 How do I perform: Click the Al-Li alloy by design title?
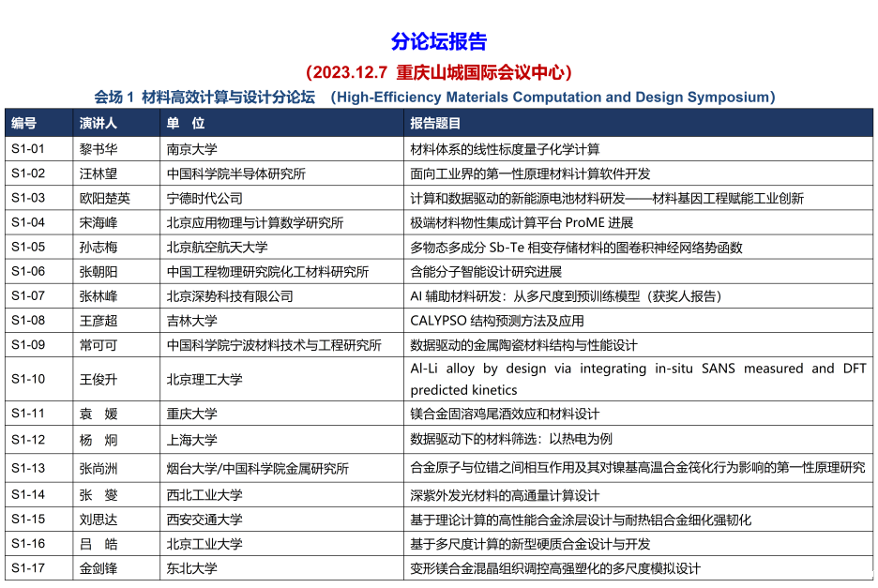tap(638, 379)
